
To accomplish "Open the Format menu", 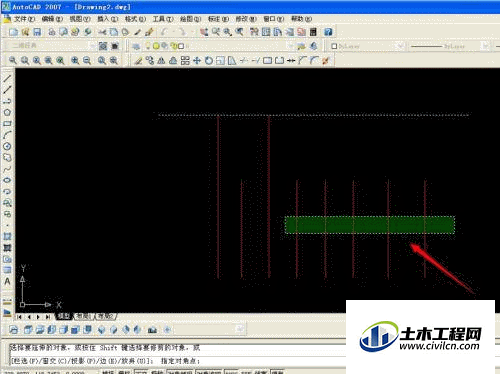I will point(135,19).
